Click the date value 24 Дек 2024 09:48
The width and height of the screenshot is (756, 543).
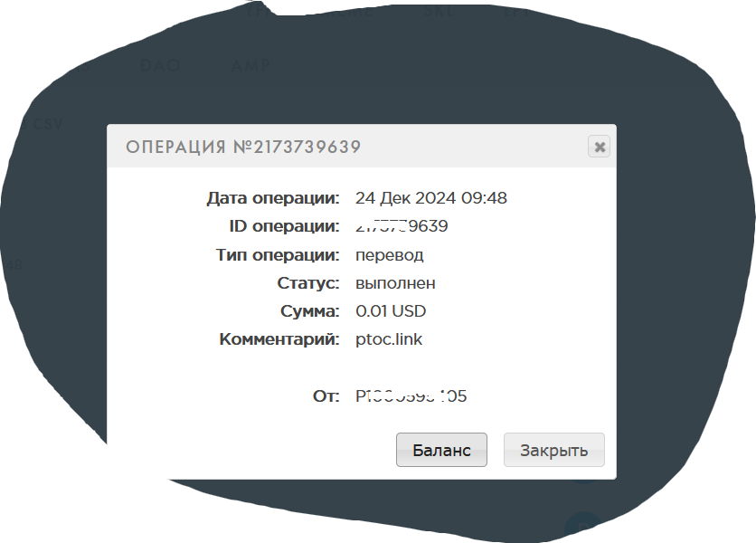click(431, 198)
